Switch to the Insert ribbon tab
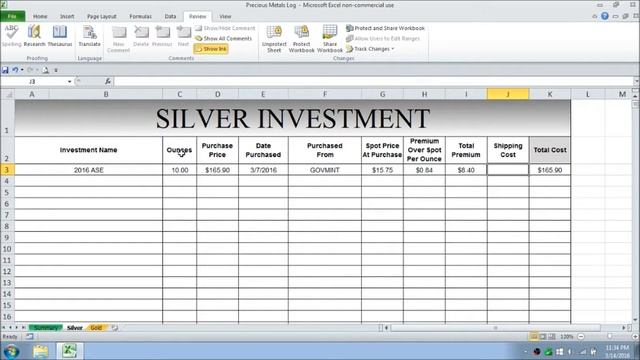Image resolution: width=640 pixels, height=360 pixels. pos(67,16)
